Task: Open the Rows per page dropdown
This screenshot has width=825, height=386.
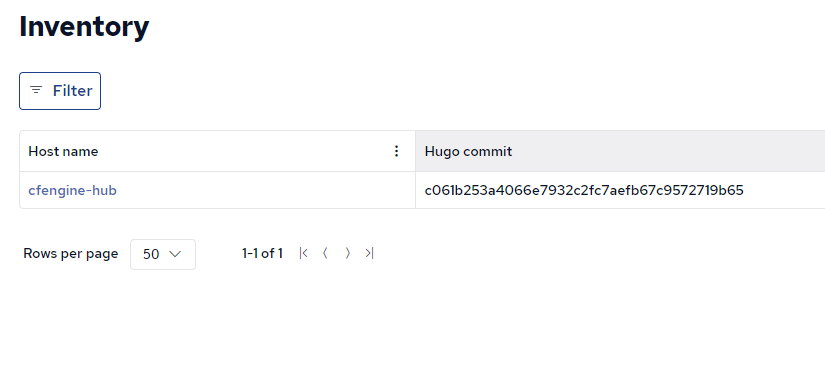Action: (x=163, y=255)
